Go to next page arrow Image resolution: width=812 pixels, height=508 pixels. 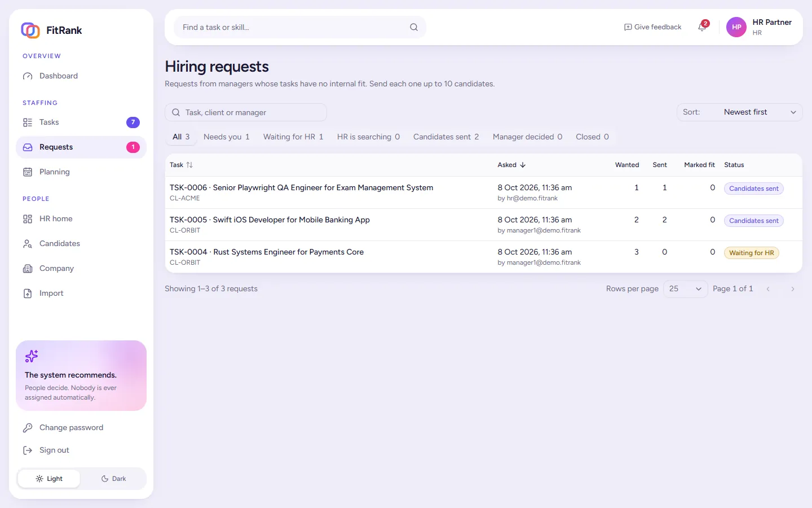pos(793,289)
